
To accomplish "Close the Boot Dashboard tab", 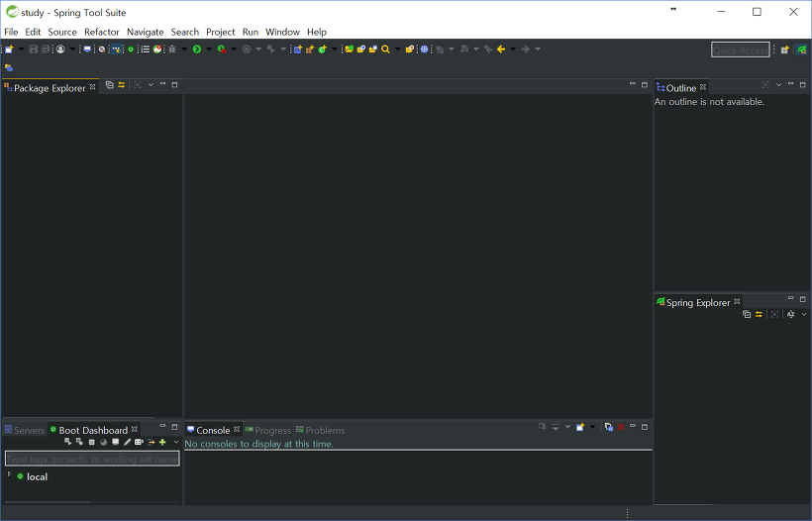I will [135, 429].
